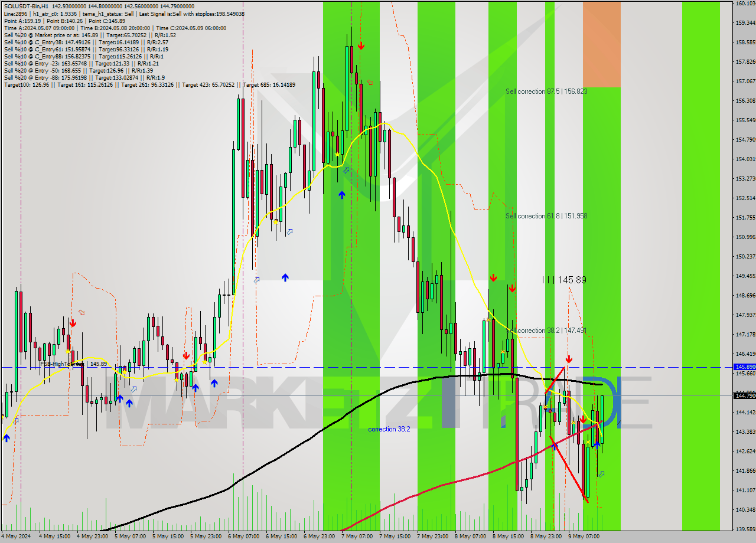Click the 142.624 price axis label

[745, 452]
